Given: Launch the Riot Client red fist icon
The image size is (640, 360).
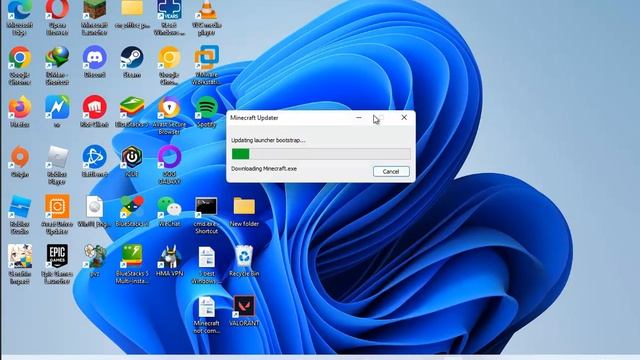Looking at the screenshot, I should (94, 111).
